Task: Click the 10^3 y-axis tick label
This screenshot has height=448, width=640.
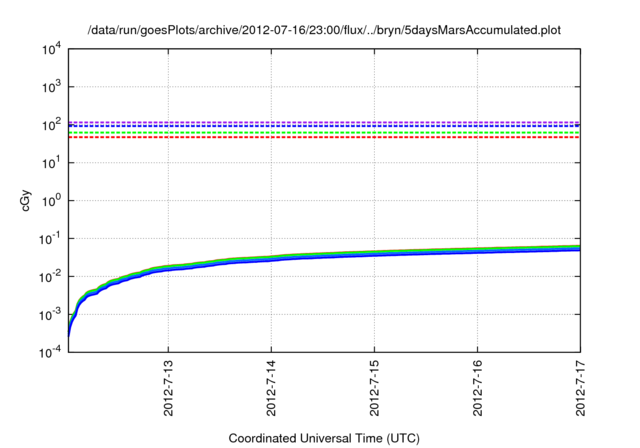Action: [51, 87]
